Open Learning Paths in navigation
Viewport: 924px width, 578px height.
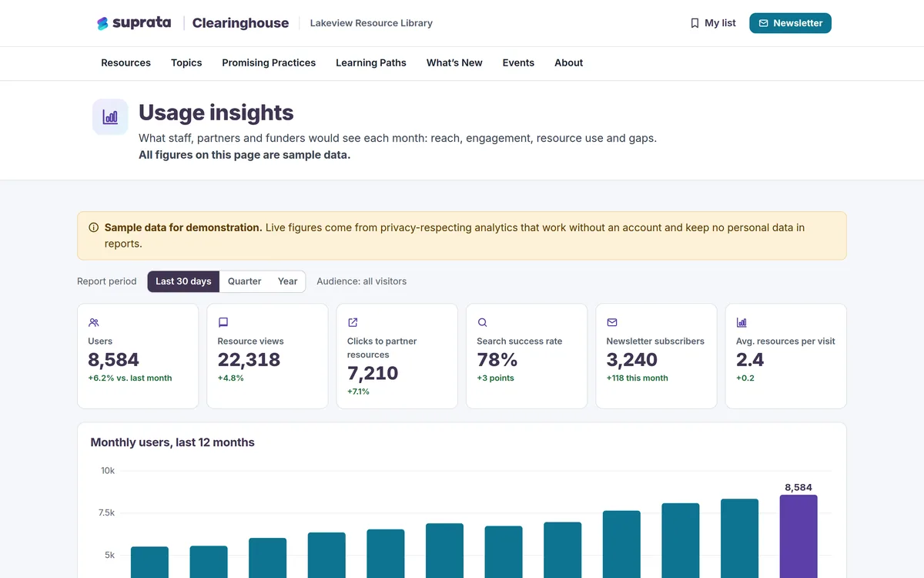pyautogui.click(x=371, y=63)
